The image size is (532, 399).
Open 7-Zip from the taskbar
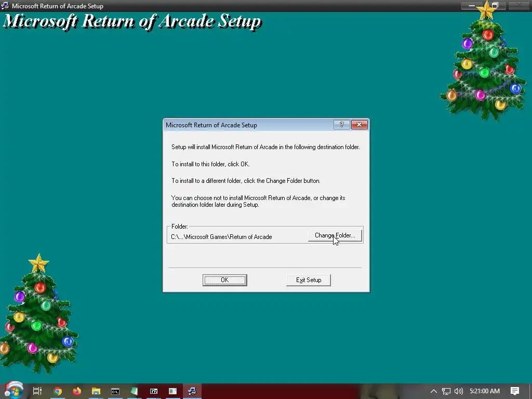(154, 391)
